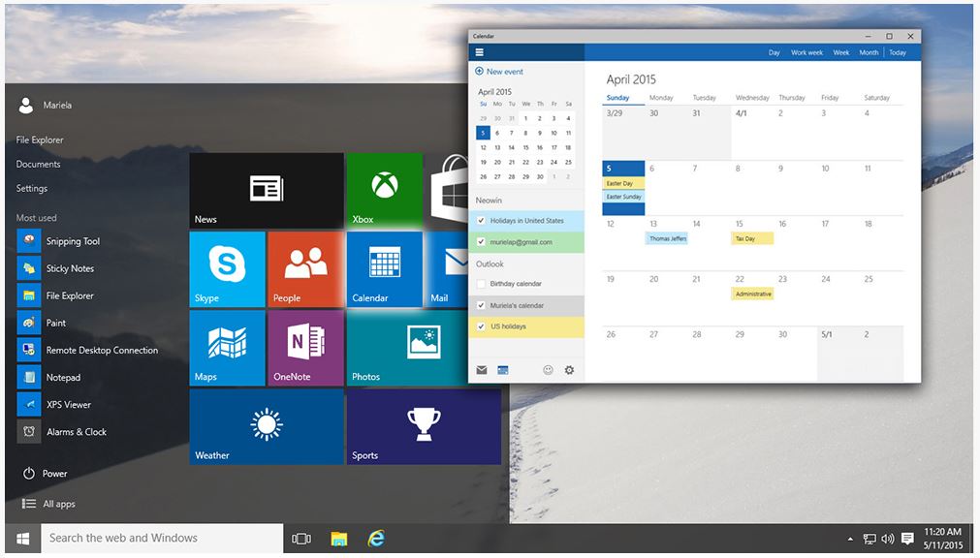Open the Easter Day event
Screen dimensions: 980x558
pos(623,184)
